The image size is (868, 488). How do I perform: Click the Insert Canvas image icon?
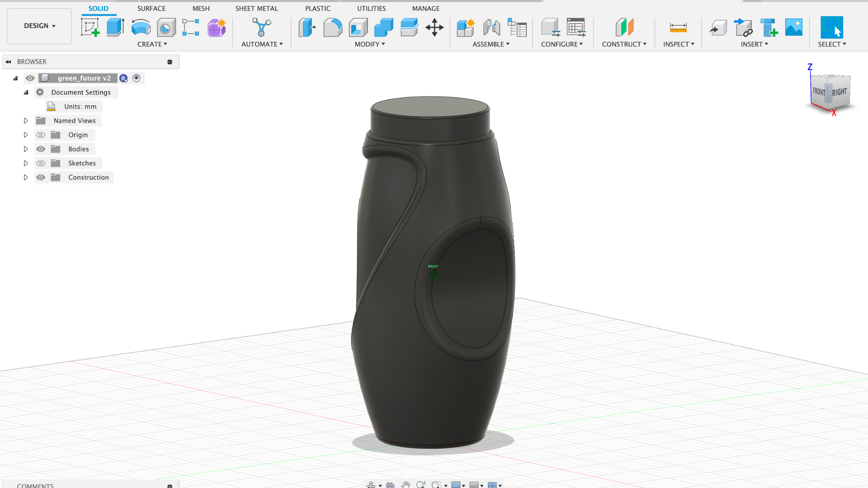pos(794,28)
